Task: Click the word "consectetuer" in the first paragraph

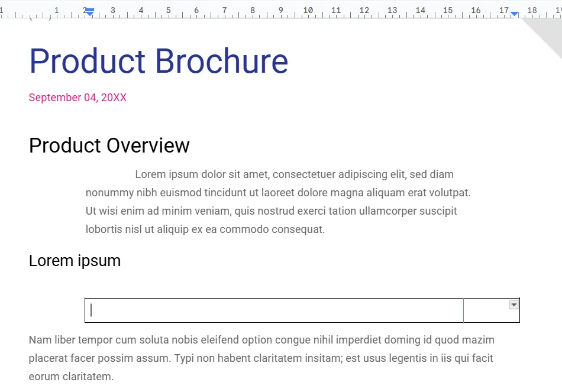Action: (x=304, y=174)
